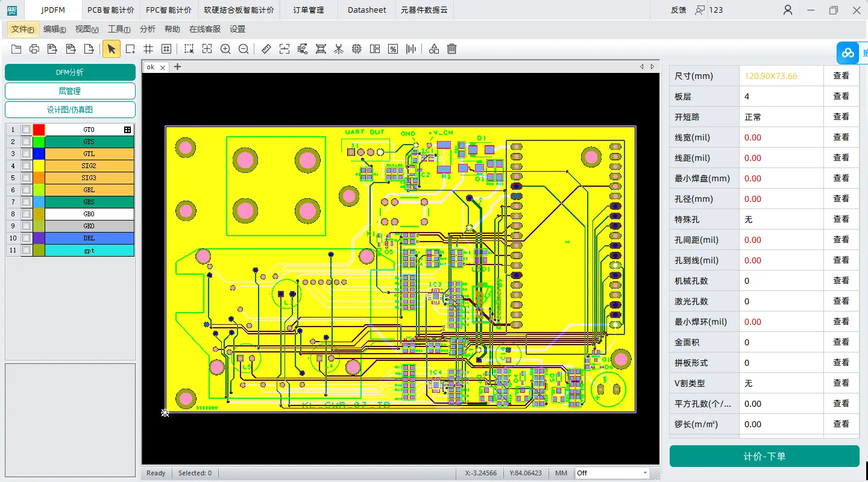868x482 pixels.
Task: Click the boxed grid icon
Action: [x=166, y=49]
